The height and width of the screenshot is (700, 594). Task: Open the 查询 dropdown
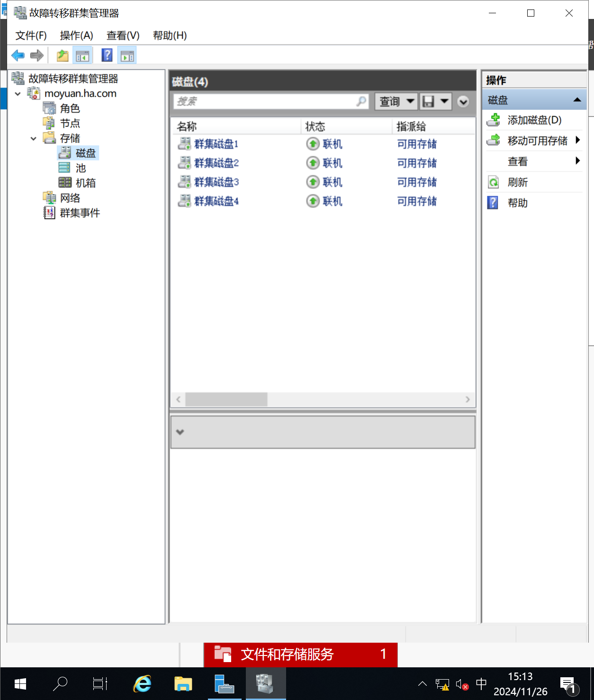396,101
